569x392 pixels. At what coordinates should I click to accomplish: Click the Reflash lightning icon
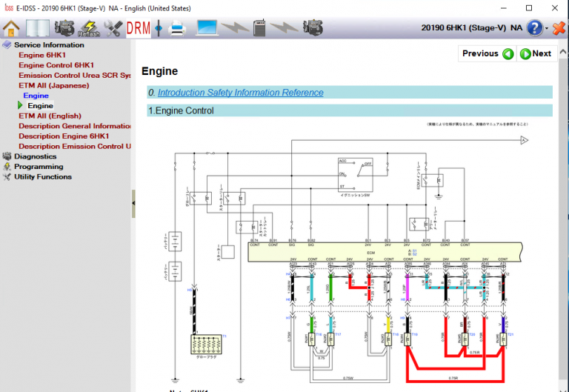click(x=89, y=29)
